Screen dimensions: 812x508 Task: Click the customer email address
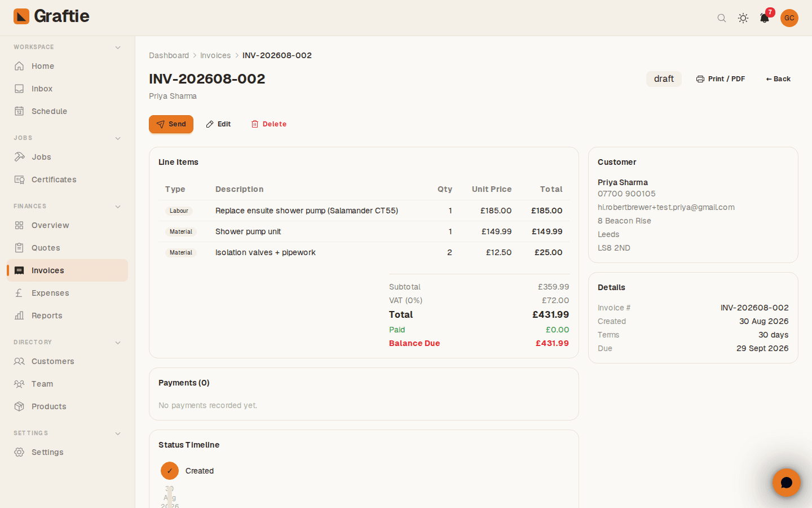pos(666,207)
